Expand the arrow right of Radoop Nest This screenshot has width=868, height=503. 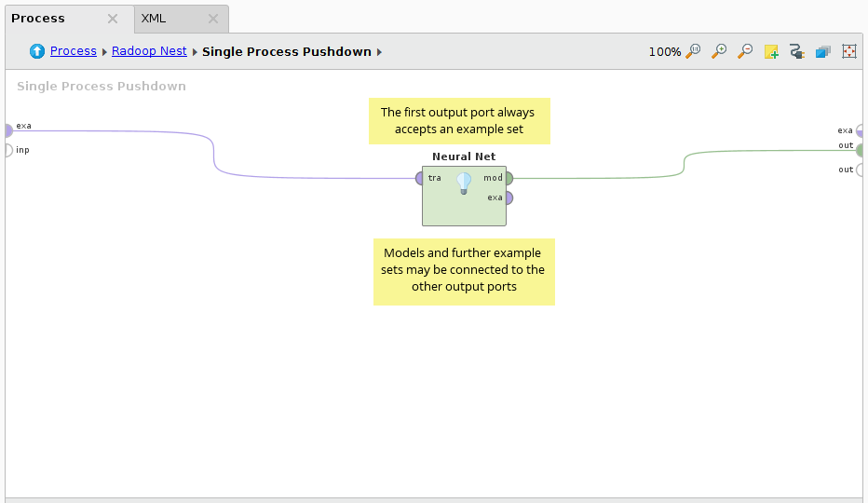(195, 52)
